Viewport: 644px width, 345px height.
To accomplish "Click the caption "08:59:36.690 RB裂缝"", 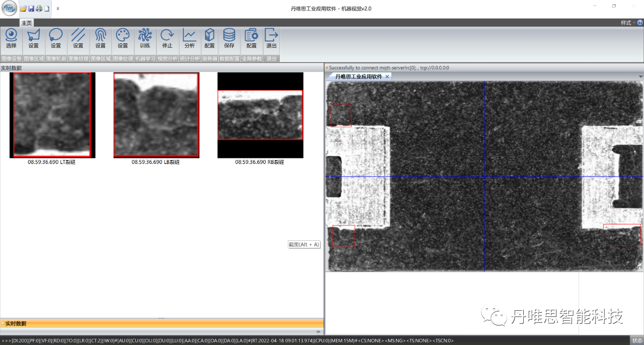I will 260,162.
